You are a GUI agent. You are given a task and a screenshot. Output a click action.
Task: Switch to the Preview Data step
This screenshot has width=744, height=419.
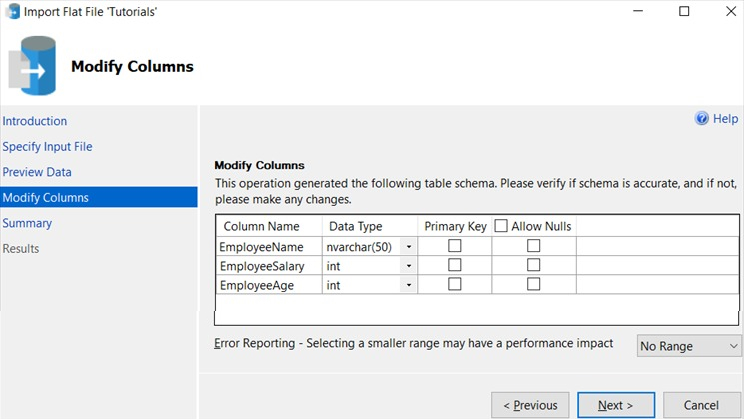(37, 172)
